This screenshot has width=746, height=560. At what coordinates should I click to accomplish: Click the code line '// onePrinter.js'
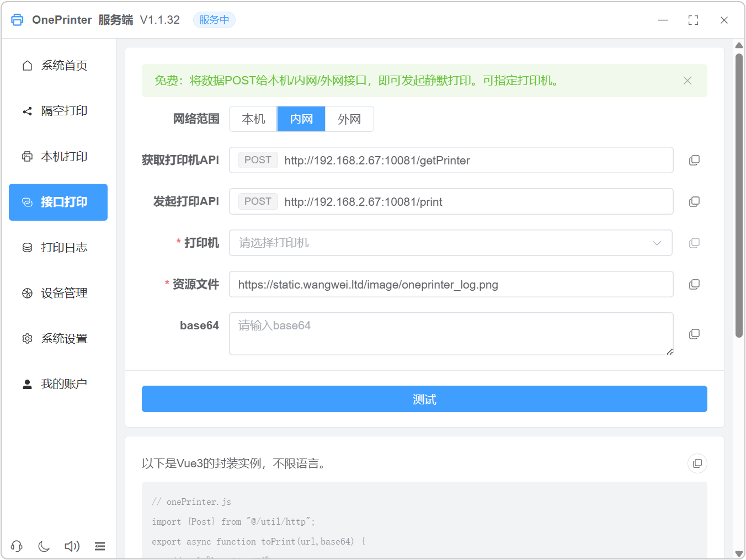tap(191, 502)
